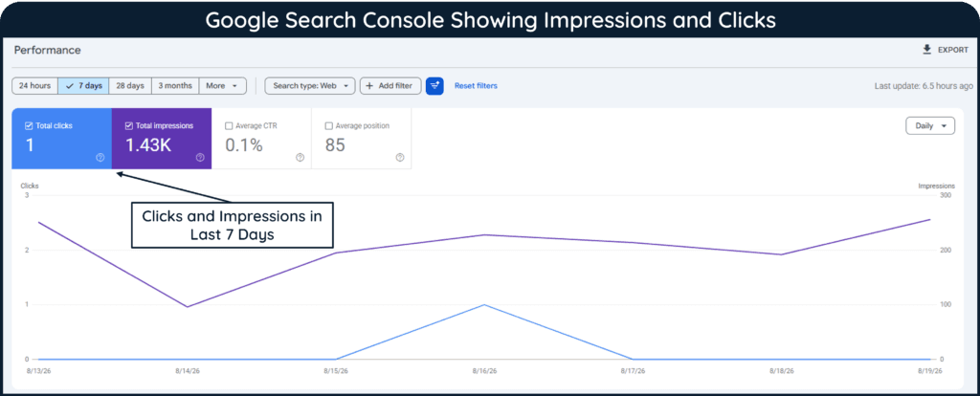Open Total impressions help icon
Image resolution: width=980 pixels, height=396 pixels.
(x=200, y=158)
